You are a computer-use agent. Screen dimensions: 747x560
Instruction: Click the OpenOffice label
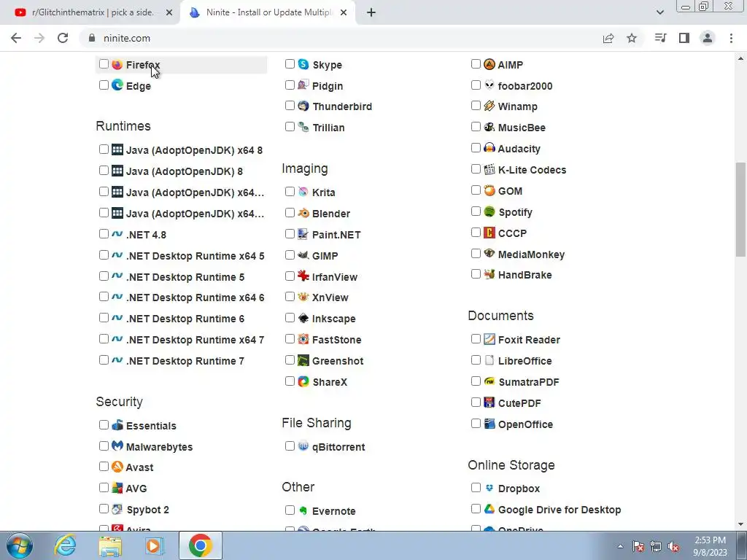(525, 424)
